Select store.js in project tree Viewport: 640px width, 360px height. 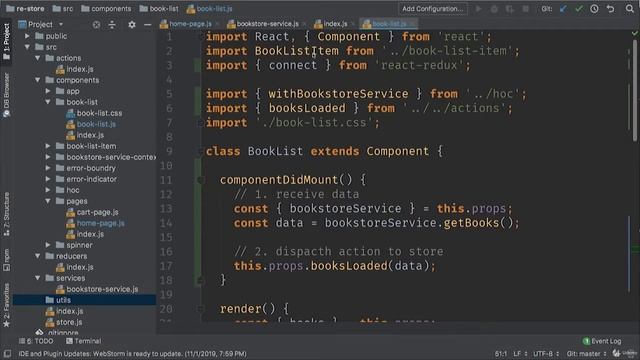[69, 322]
